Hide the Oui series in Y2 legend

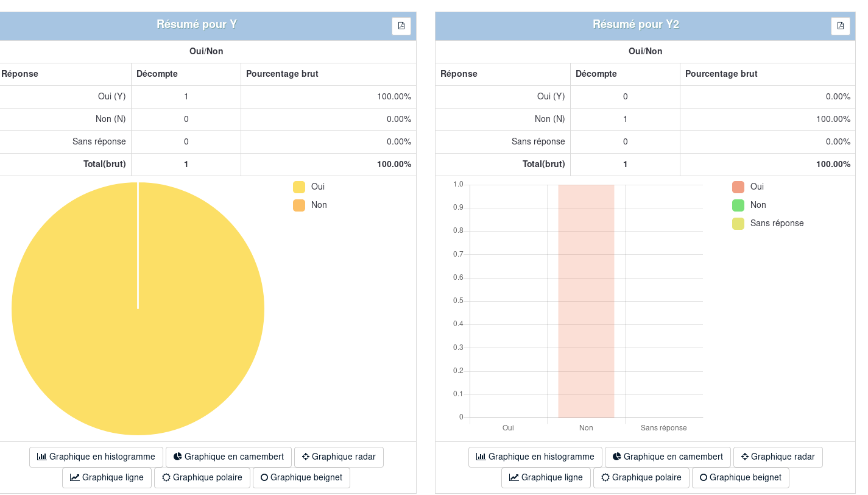tap(749, 187)
